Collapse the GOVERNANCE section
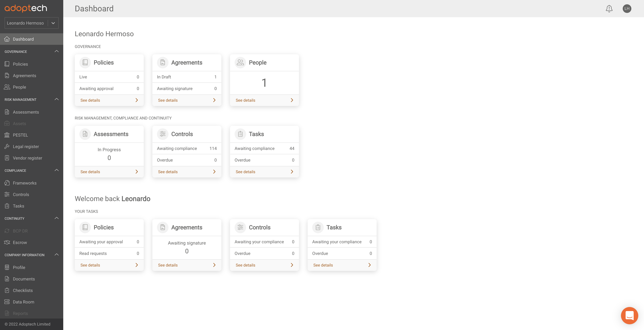Viewport: 644px width, 330px height. (56, 51)
